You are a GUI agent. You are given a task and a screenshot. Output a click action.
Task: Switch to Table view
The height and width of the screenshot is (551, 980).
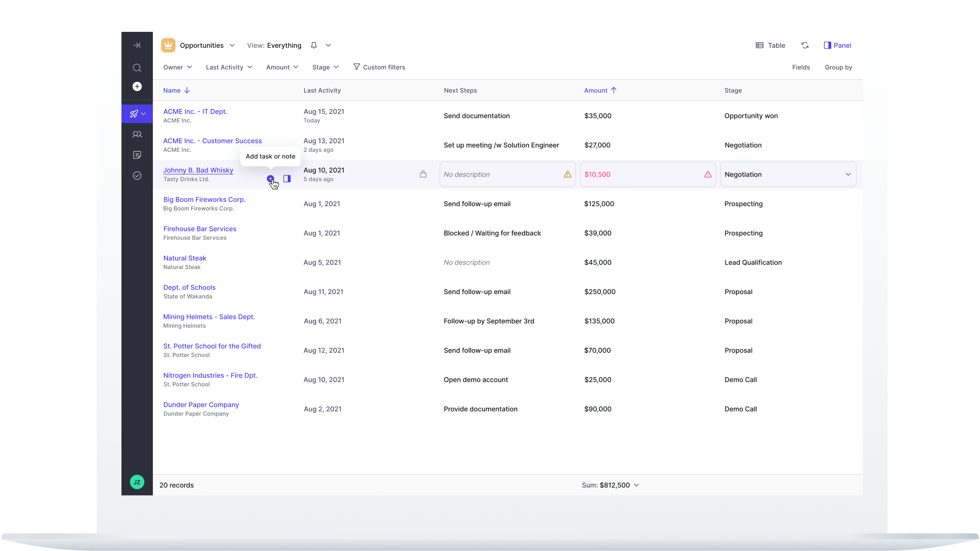[770, 45]
